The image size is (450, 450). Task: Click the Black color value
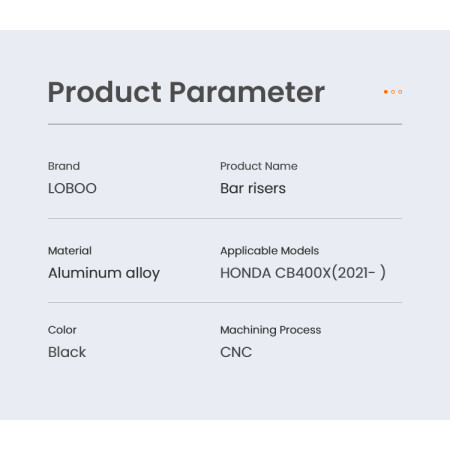point(67,352)
